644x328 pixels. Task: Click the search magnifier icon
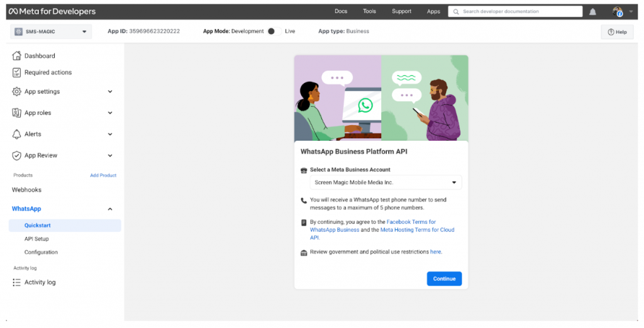456,11
